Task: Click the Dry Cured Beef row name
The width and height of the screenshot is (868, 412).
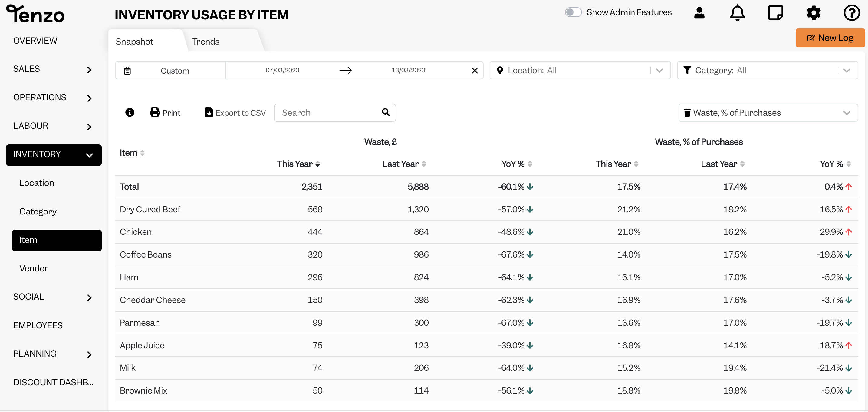Action: (150, 210)
